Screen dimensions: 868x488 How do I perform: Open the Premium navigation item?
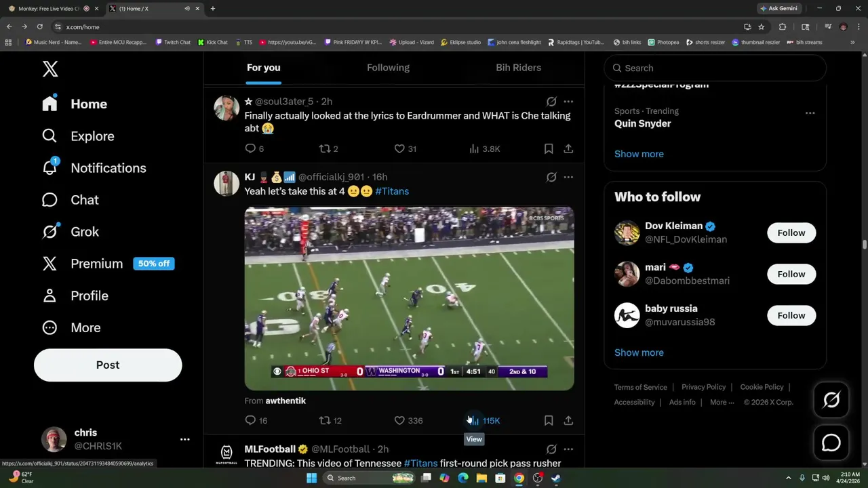[82, 264]
